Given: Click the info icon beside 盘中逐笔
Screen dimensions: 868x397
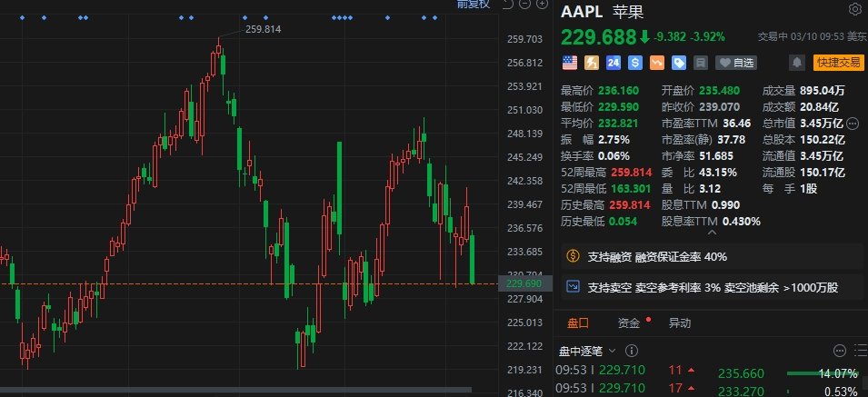Looking at the screenshot, I should pos(631,351).
